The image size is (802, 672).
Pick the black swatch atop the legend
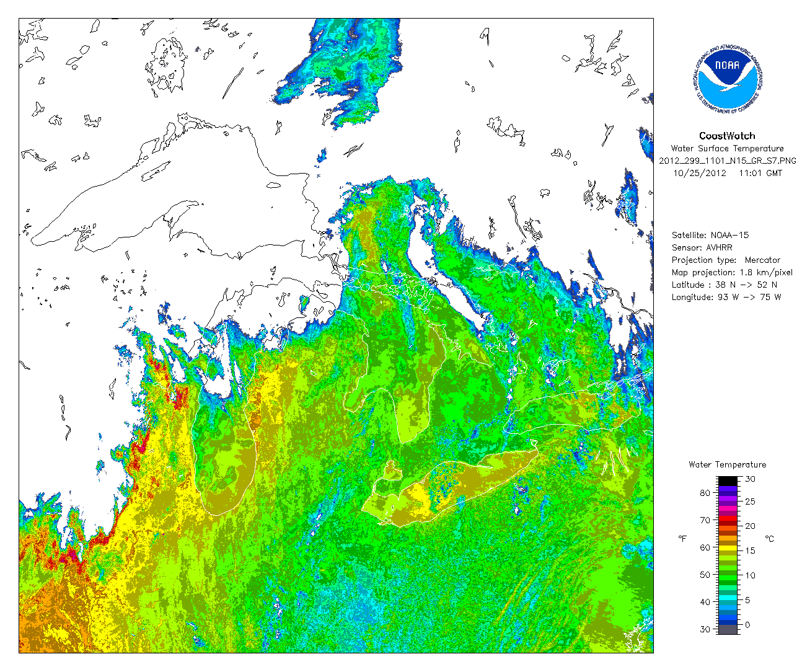coord(728,480)
